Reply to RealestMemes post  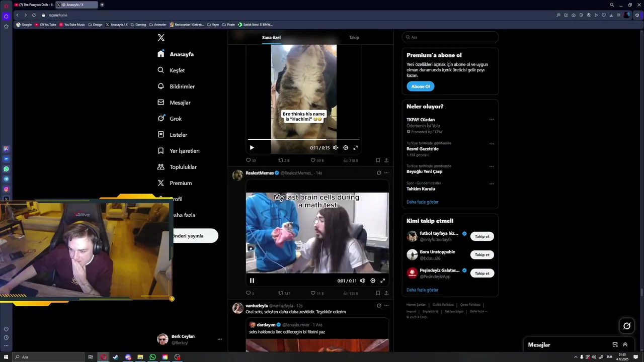(x=250, y=293)
